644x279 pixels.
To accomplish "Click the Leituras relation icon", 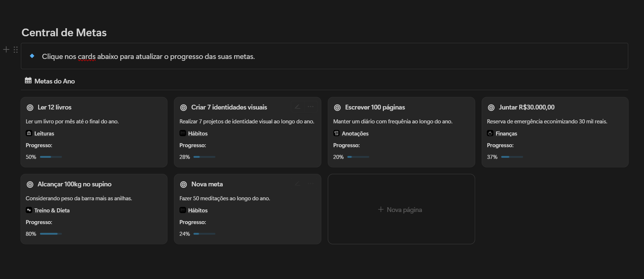I will [29, 133].
